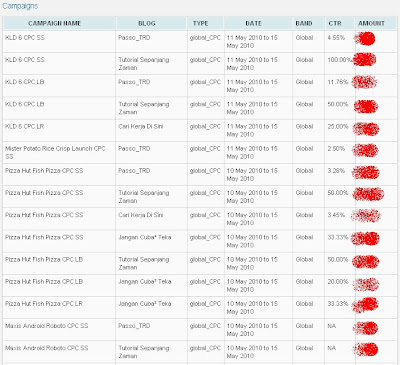The image size is (400, 365).
Task: Click global_CPC type in KLD 6 CPC LR row
Action: tap(205, 126)
